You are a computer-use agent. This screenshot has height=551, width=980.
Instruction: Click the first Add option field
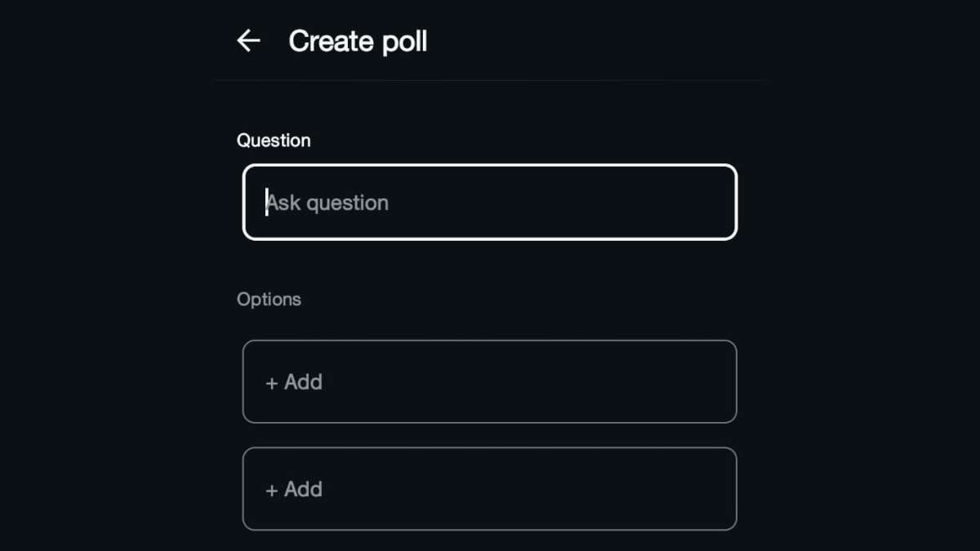[490, 382]
